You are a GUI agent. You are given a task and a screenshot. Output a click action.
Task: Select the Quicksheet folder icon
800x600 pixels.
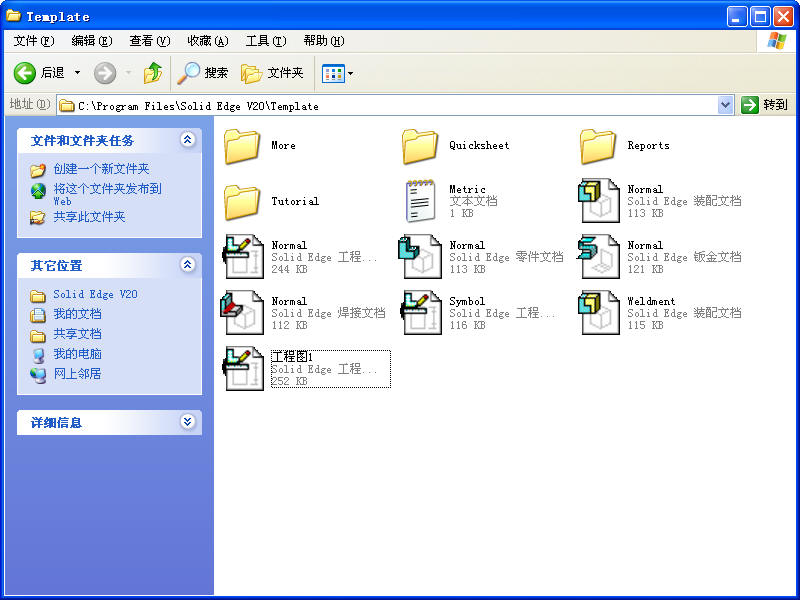(x=420, y=146)
